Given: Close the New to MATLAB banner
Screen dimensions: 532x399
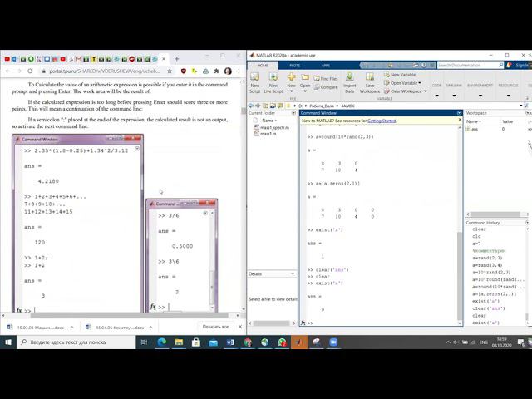Looking at the screenshot, I should tap(460, 120).
